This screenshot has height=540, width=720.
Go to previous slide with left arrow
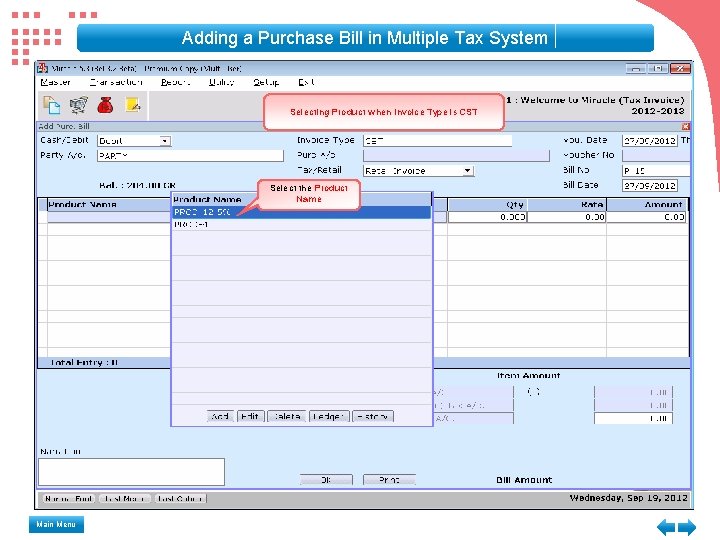coord(665,527)
